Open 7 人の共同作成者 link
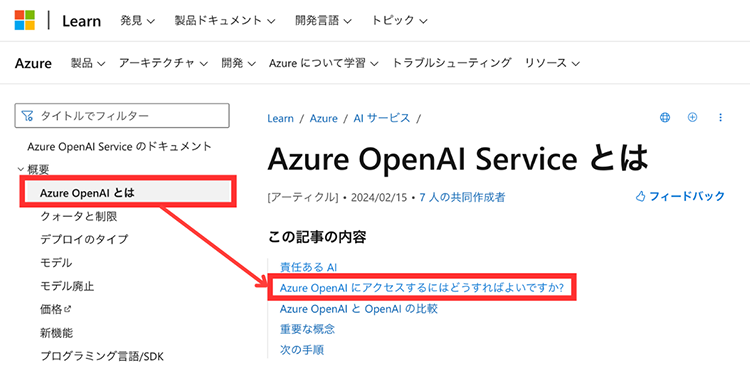Viewport: 750px width, 376px height. (462, 197)
